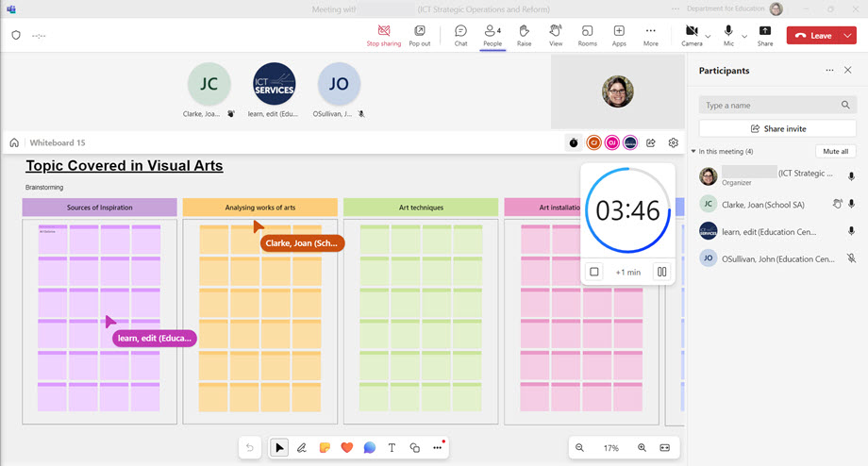Click OSullivan, John's muted mic icon
The width and height of the screenshot is (868, 466).
[x=851, y=258]
